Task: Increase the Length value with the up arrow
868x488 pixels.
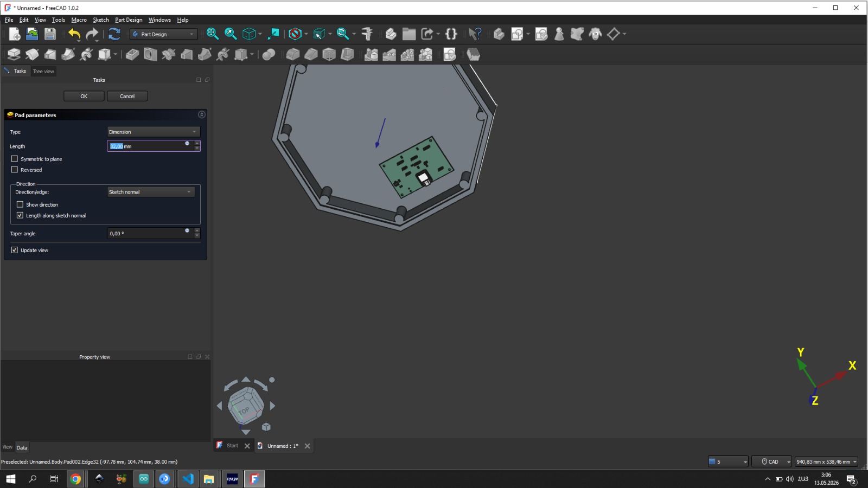Action: click(x=197, y=143)
